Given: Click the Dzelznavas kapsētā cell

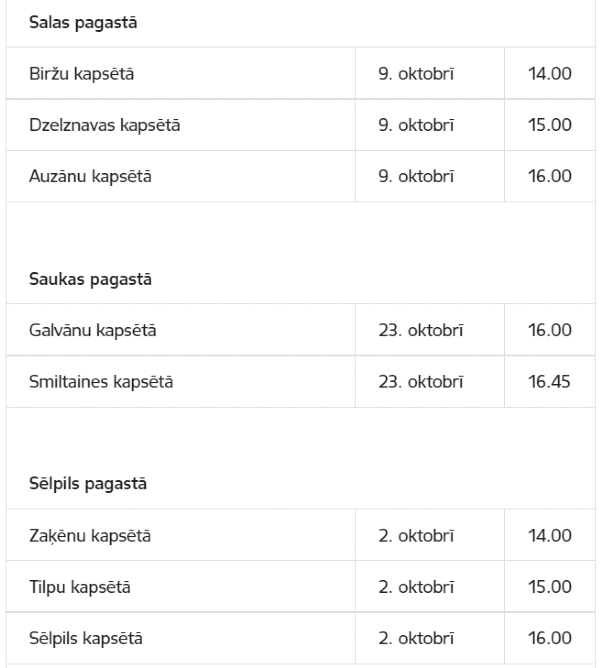Looking at the screenshot, I should 181,125.
